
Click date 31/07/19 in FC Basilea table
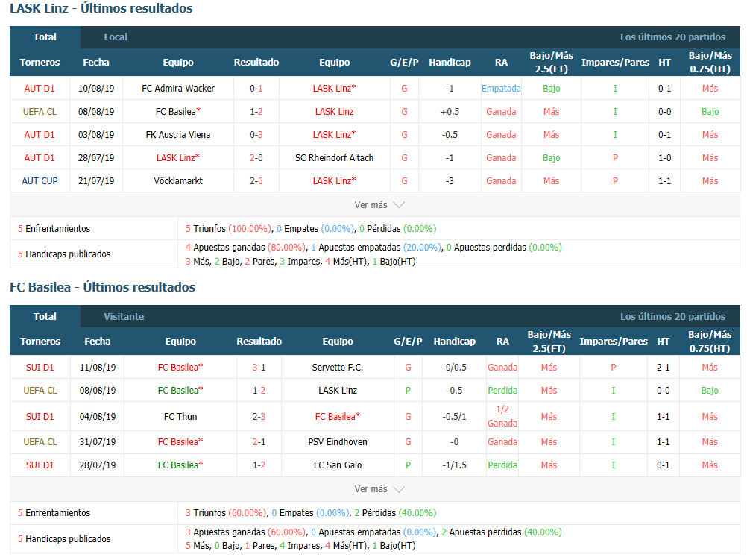pos(98,441)
